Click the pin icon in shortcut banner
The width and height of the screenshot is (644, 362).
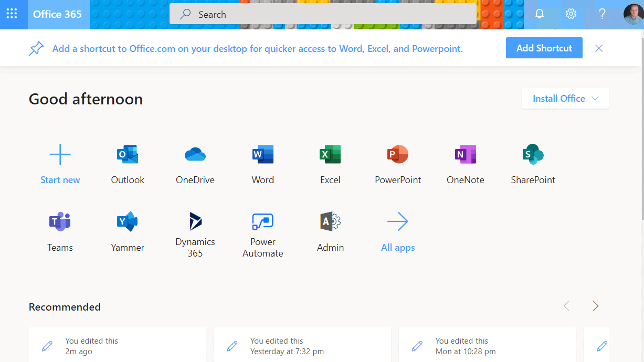[36, 48]
